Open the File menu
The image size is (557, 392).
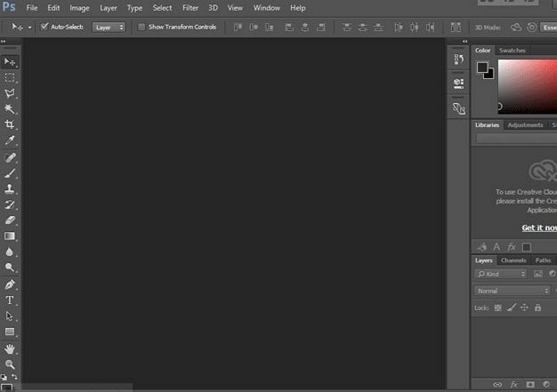(32, 8)
